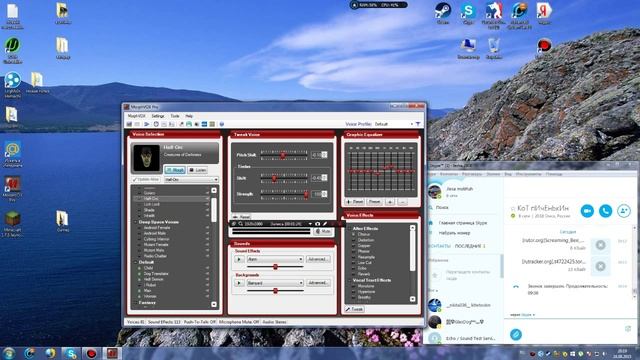This screenshot has width=640, height=360.
Task: Click the first icon in MorphVOX toolbar
Action: click(x=129, y=124)
